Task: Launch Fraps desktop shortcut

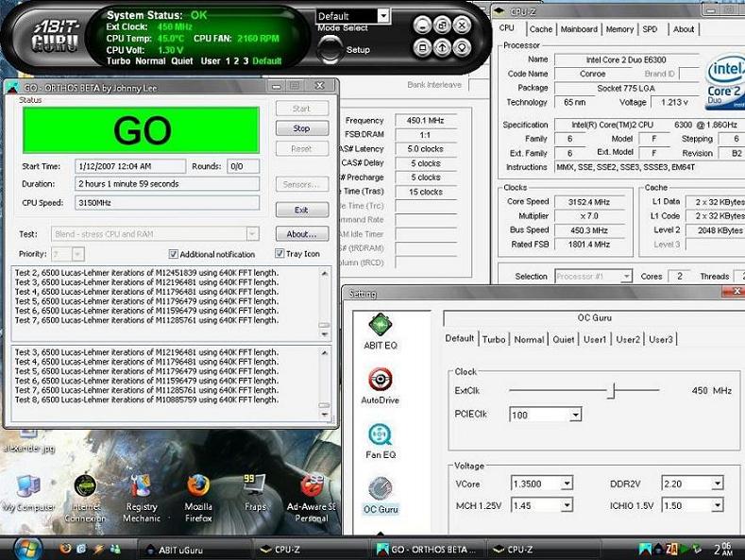Action: tap(255, 494)
